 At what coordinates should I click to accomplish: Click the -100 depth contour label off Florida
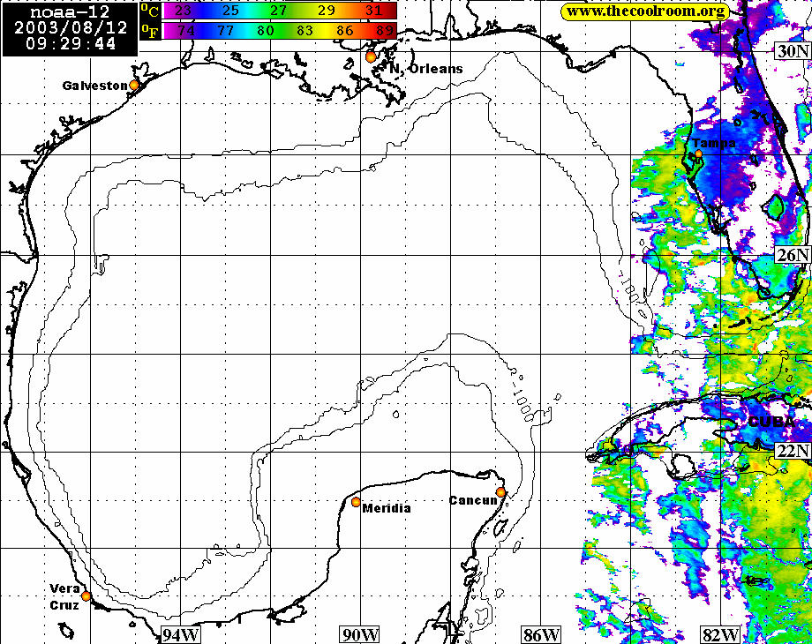coord(629,288)
